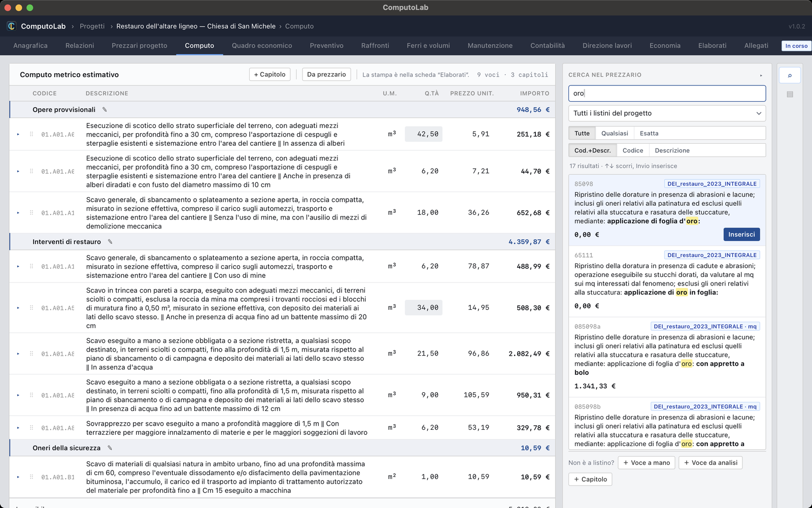This screenshot has width=812, height=508.
Task: Edit the quantity field 42,50
Action: 423,134
